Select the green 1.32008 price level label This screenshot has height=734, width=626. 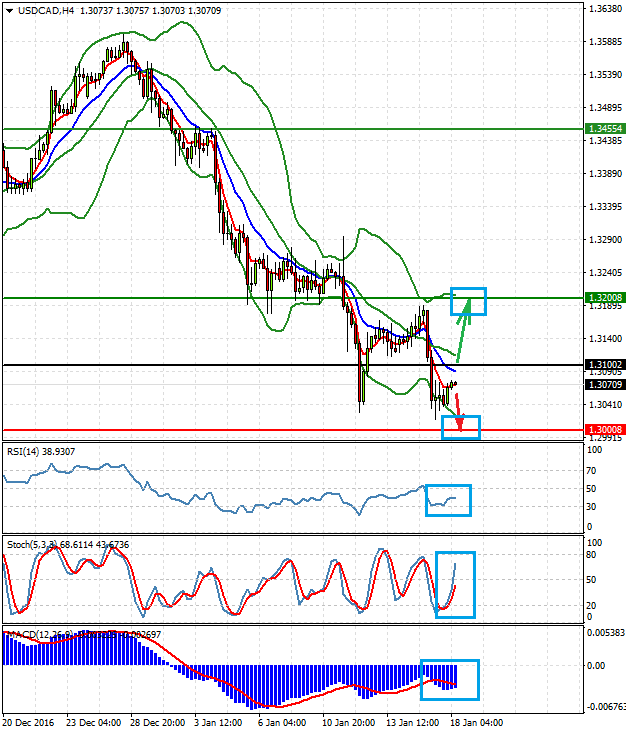(605, 298)
